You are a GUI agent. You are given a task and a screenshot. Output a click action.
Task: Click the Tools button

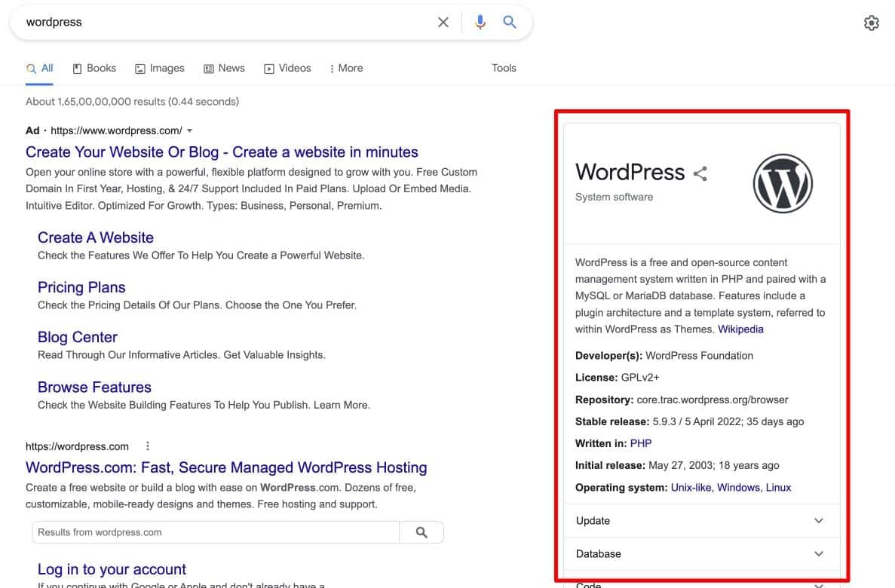[504, 69]
